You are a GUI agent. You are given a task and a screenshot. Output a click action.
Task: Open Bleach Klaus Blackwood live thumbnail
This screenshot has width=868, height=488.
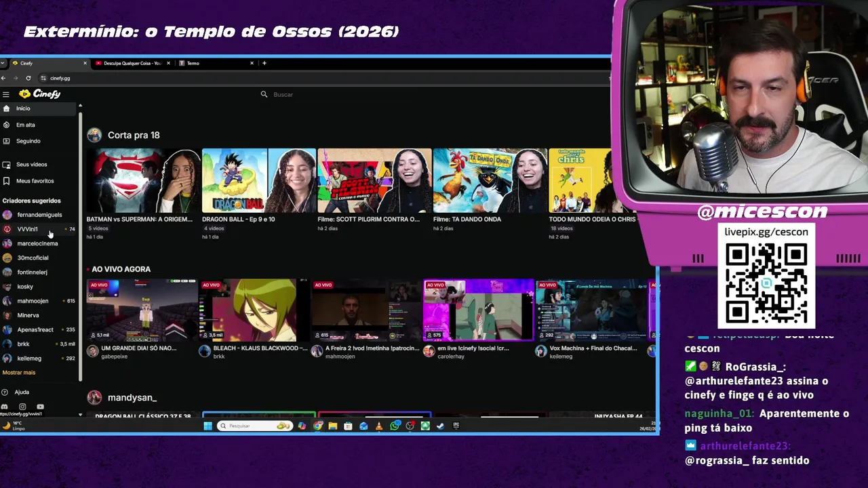(x=254, y=310)
